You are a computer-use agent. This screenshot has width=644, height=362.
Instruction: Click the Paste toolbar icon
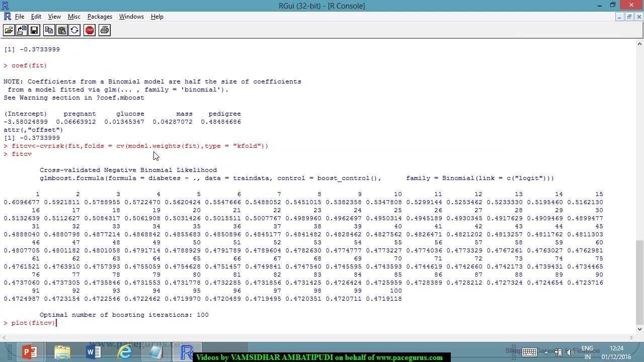(x=61, y=30)
